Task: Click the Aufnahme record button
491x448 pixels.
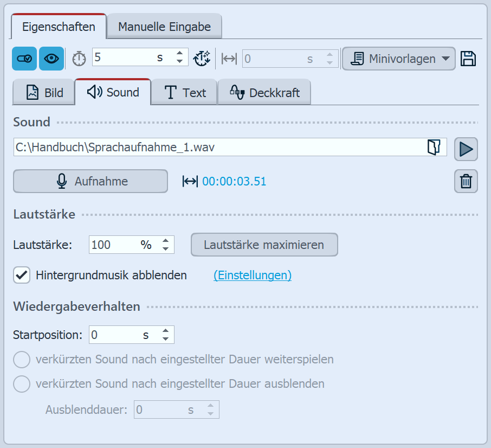Action: (x=91, y=181)
